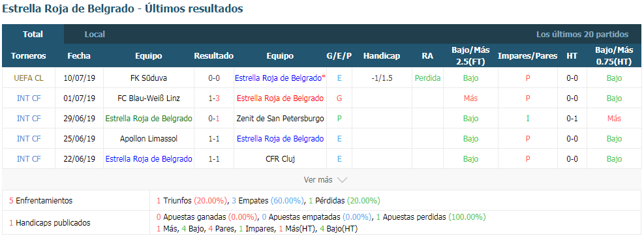The width and height of the screenshot is (644, 238).
Task: Click the 0-0 result on 10/07/19
Action: click(214, 78)
